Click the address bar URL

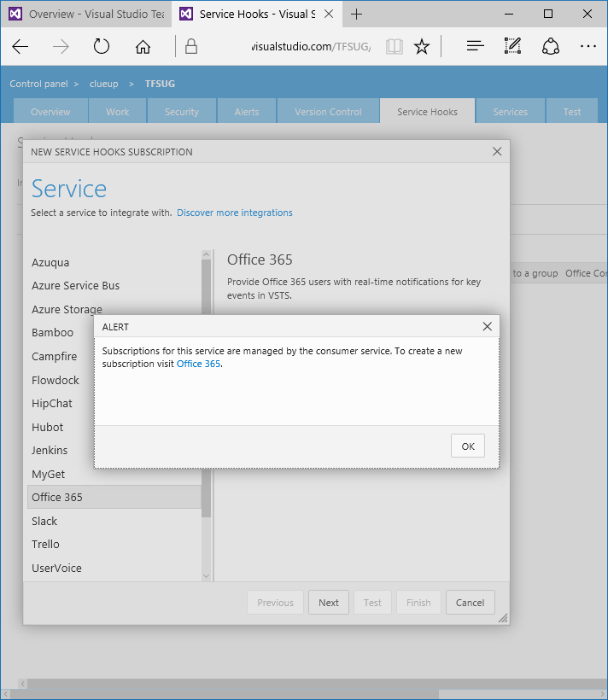coord(311,46)
